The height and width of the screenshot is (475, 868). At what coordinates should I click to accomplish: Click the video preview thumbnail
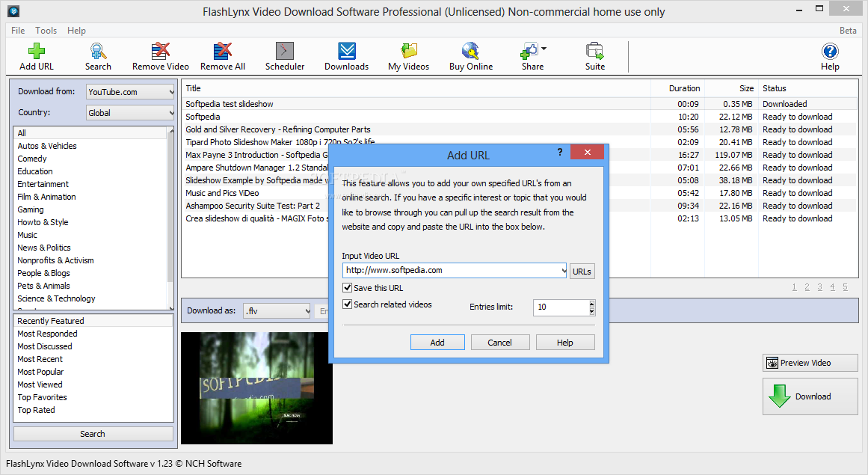tap(257, 388)
